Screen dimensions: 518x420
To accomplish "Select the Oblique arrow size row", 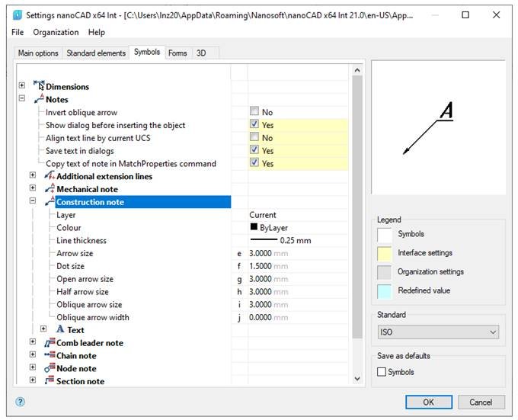I will click(x=89, y=305).
